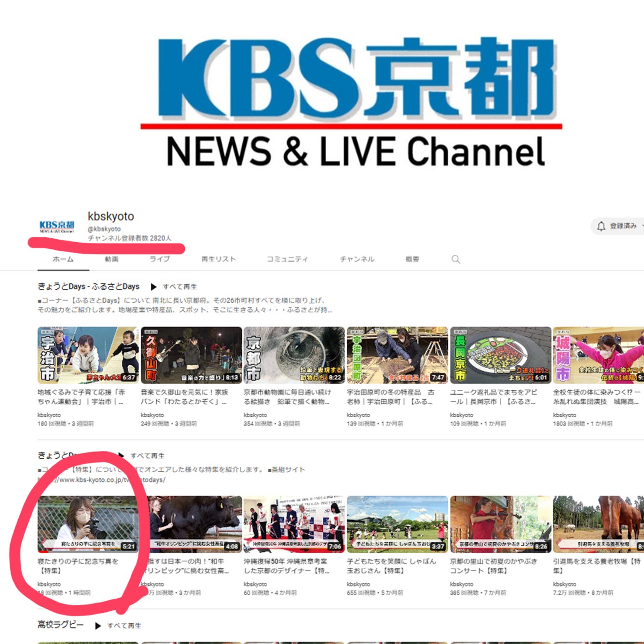Open the しゃぼん玉おじさん video thumbnail
Image resolution: width=644 pixels, height=644 pixels.
click(x=397, y=524)
